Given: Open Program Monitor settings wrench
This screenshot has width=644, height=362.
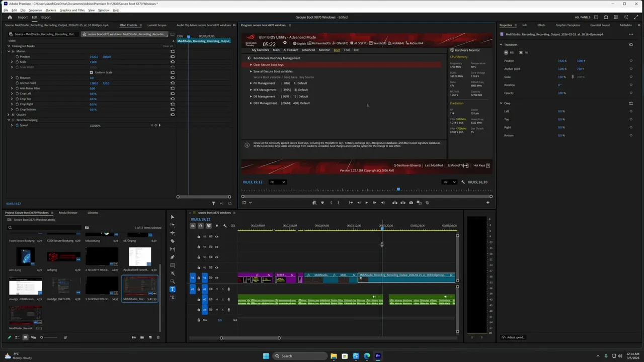Looking at the screenshot, I should [463, 182].
